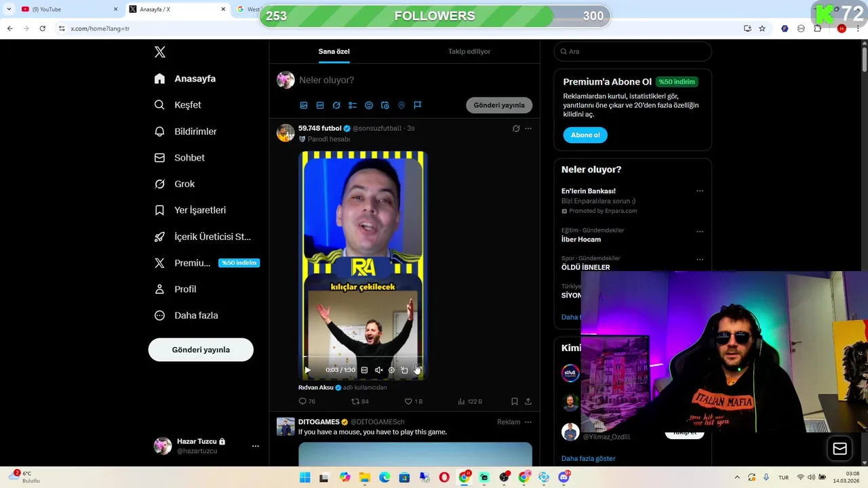Open En'lerin Bankası promoted trend
Screen dimensions: 868x488
pyautogui.click(x=589, y=191)
